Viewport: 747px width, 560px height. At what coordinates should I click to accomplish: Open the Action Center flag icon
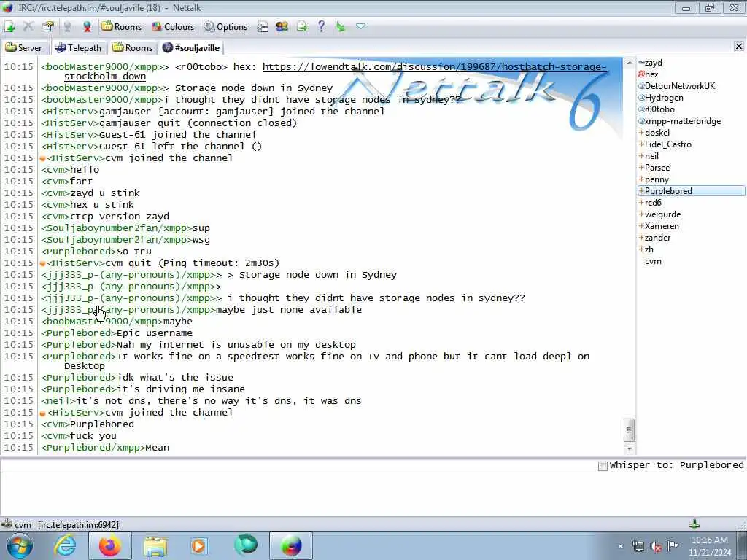(673, 545)
